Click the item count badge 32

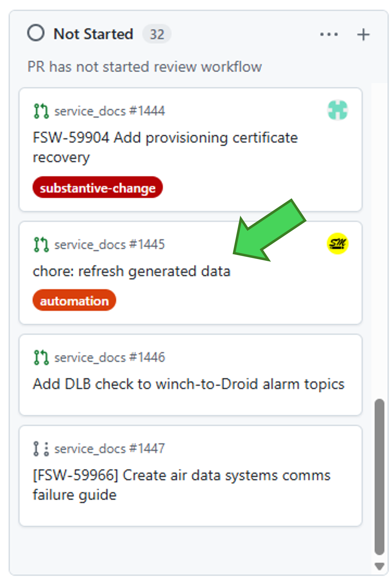click(157, 34)
